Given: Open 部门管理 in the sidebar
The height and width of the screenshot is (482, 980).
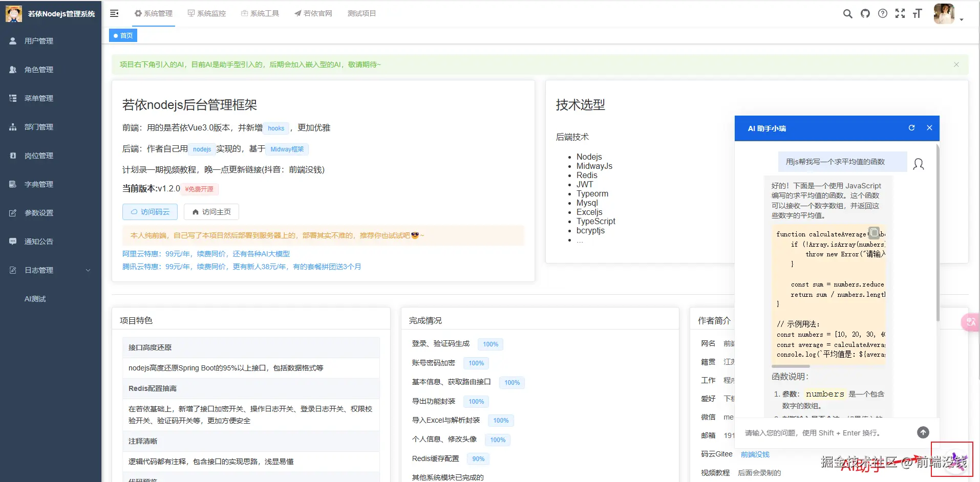Looking at the screenshot, I should pyautogui.click(x=51, y=127).
